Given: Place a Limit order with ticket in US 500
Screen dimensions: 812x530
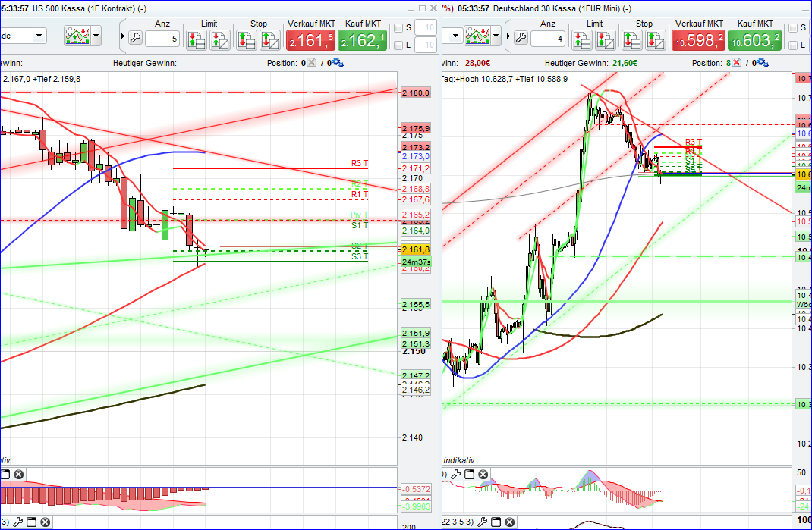Looking at the screenshot, I should click(x=197, y=40).
